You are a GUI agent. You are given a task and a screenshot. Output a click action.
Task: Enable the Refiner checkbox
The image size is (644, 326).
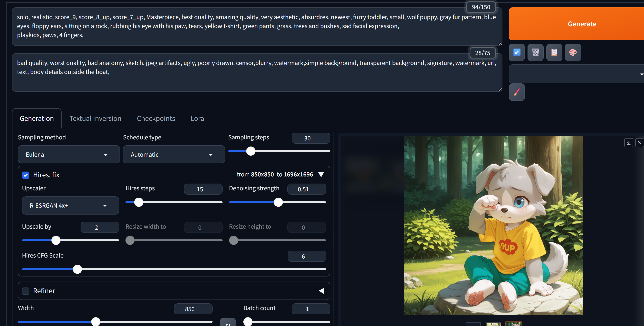point(26,291)
